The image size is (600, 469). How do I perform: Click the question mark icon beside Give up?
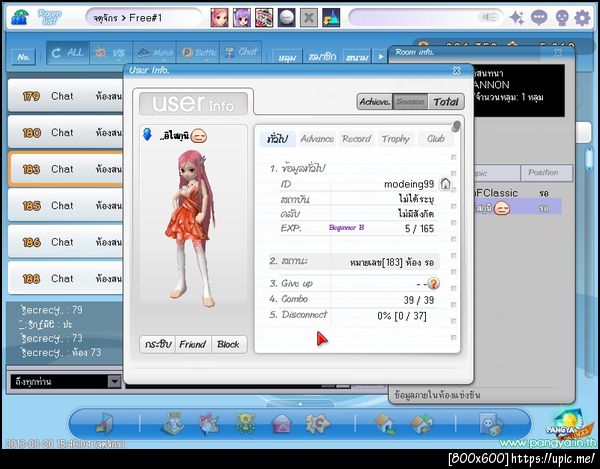(434, 283)
